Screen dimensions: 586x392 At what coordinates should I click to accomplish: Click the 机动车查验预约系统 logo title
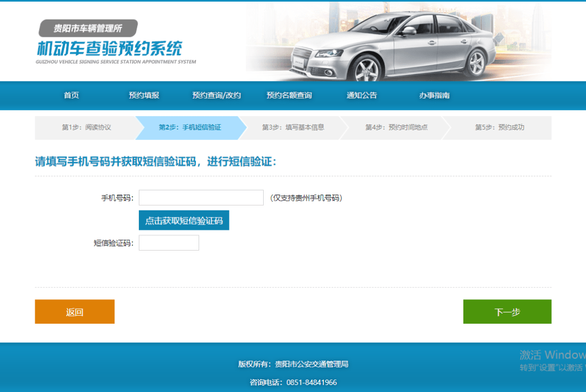(x=110, y=49)
